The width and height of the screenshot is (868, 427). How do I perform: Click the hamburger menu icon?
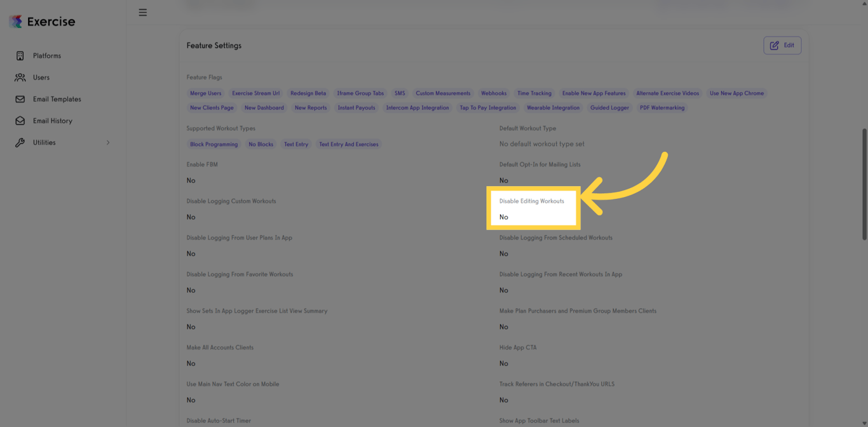143,11
